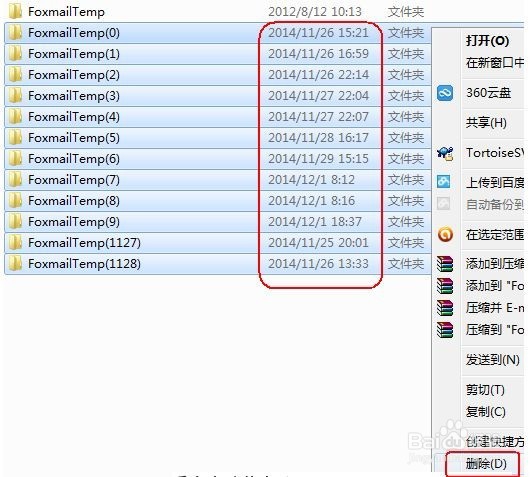Select the FoxmailTemp(7) folder name
Image resolution: width=532 pixels, height=477 pixels.
pos(74,180)
